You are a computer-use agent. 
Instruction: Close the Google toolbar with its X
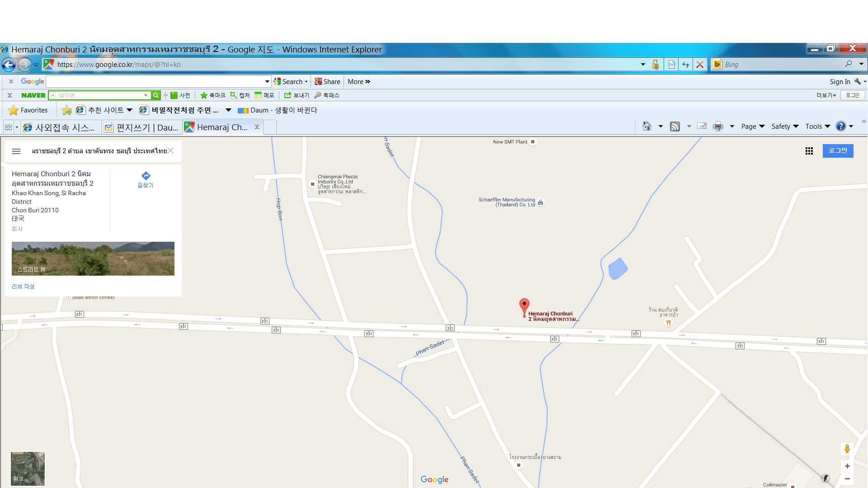(10, 82)
